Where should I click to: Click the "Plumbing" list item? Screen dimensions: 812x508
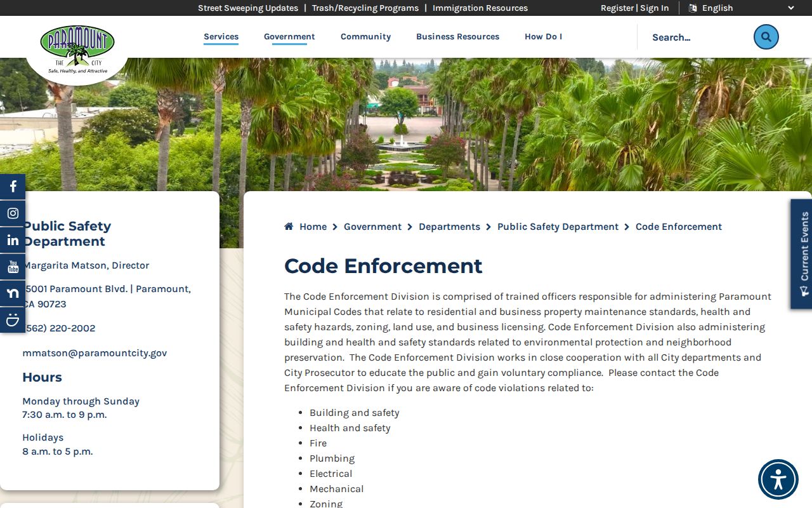(x=332, y=458)
